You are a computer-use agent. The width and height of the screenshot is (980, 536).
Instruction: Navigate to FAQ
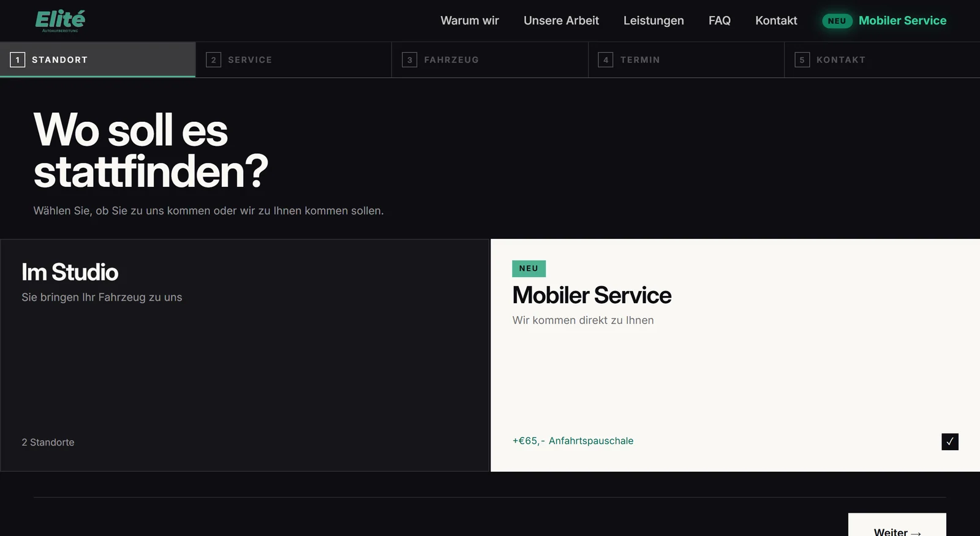720,21
